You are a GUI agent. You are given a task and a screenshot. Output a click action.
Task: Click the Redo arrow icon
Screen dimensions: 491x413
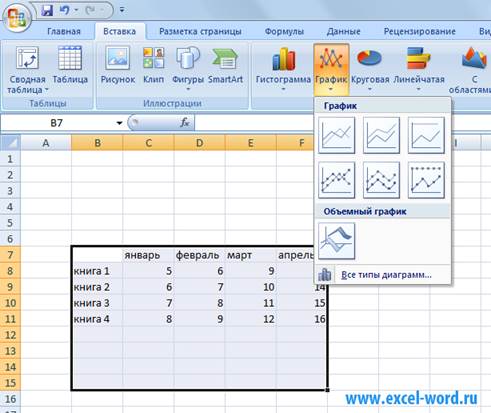coord(90,10)
